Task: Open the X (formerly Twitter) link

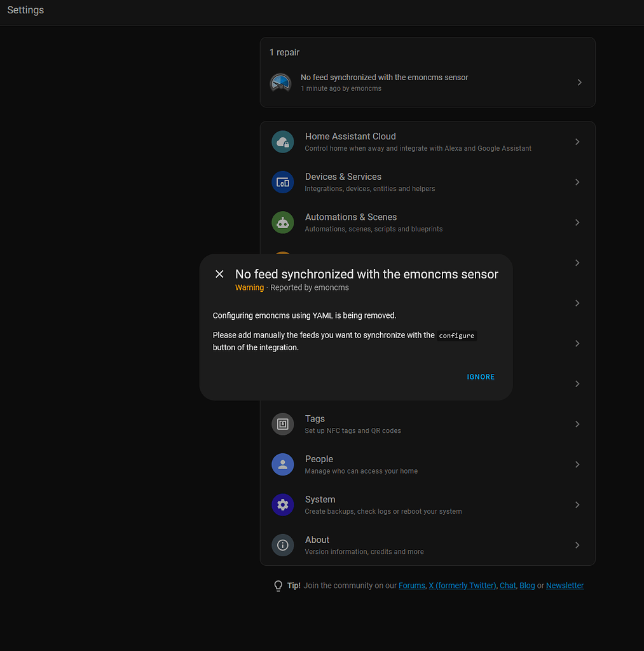Action: pos(462,585)
